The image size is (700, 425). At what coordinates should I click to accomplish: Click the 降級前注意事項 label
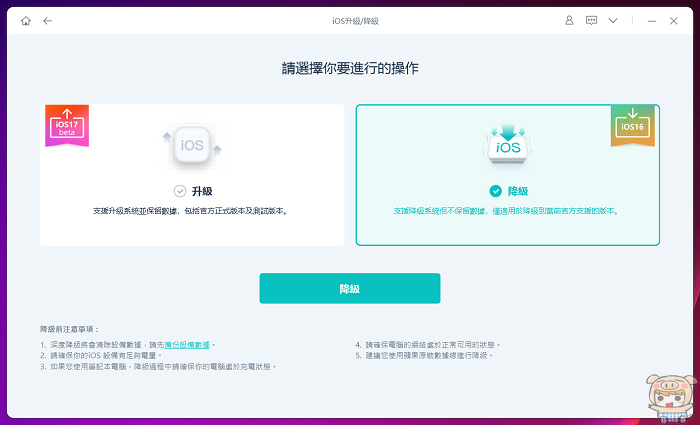point(70,329)
